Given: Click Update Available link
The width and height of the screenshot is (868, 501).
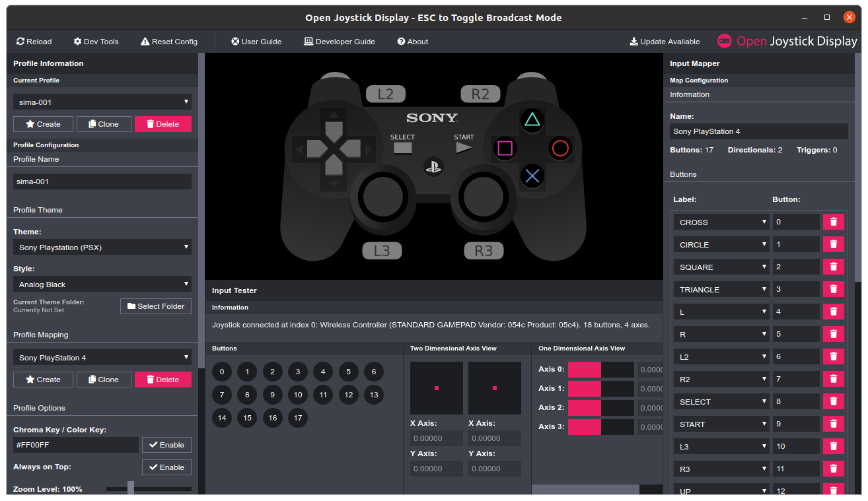Looking at the screenshot, I should [665, 42].
